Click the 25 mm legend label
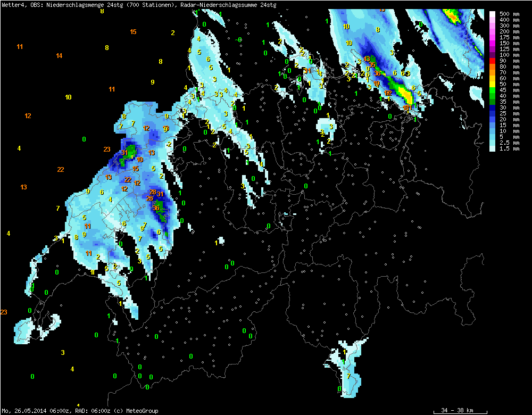Viewport: 532px width, 415px height. coord(509,113)
